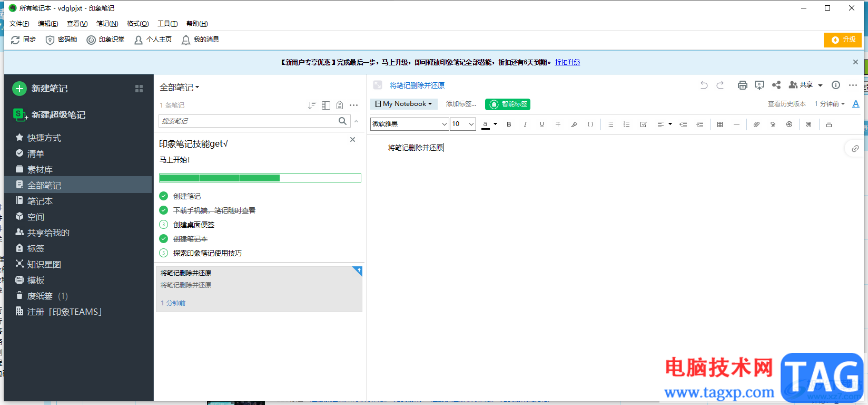The width and height of the screenshot is (868, 405).
Task: Open the note list more options ellipsis
Action: (x=354, y=105)
